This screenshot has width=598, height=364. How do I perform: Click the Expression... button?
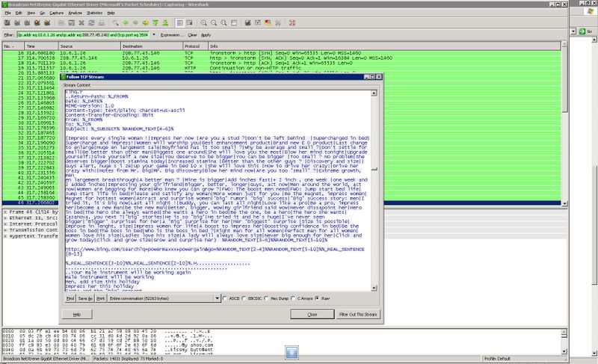click(172, 34)
